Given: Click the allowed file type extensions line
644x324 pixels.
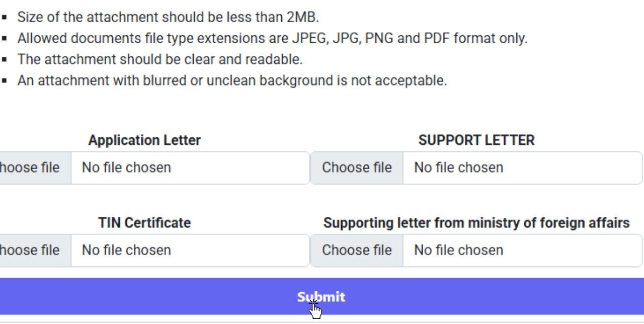Looking at the screenshot, I should click(272, 38).
